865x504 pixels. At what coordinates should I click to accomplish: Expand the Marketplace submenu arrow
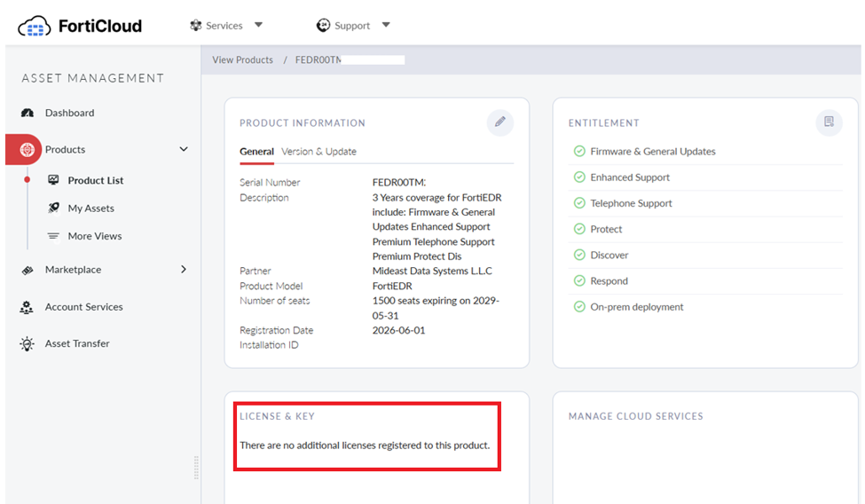click(x=184, y=270)
